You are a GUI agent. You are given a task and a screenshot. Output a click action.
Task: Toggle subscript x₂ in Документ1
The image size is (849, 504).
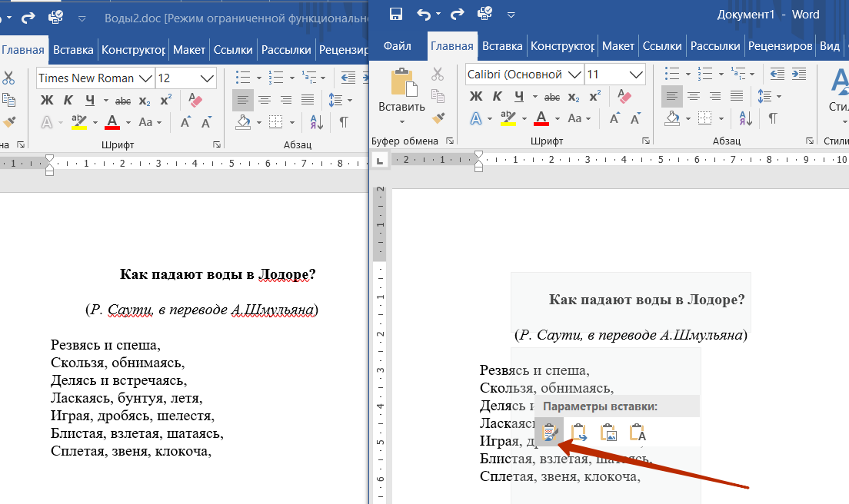click(x=574, y=97)
